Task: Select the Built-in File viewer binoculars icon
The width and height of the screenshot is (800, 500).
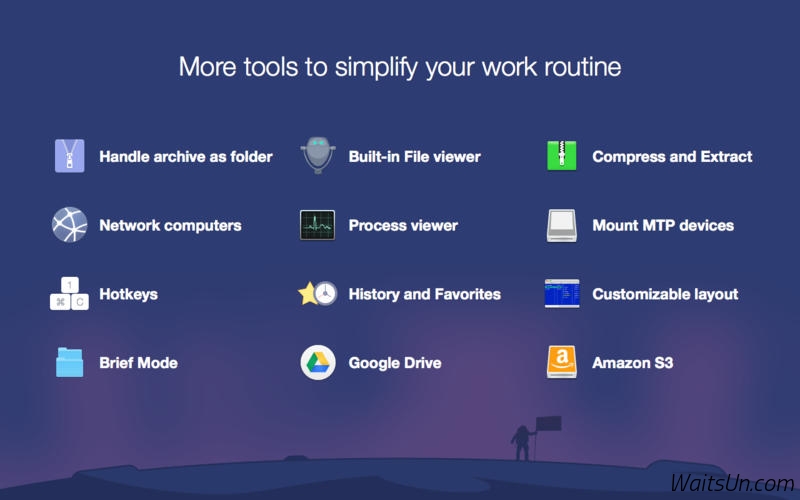Action: 318,156
